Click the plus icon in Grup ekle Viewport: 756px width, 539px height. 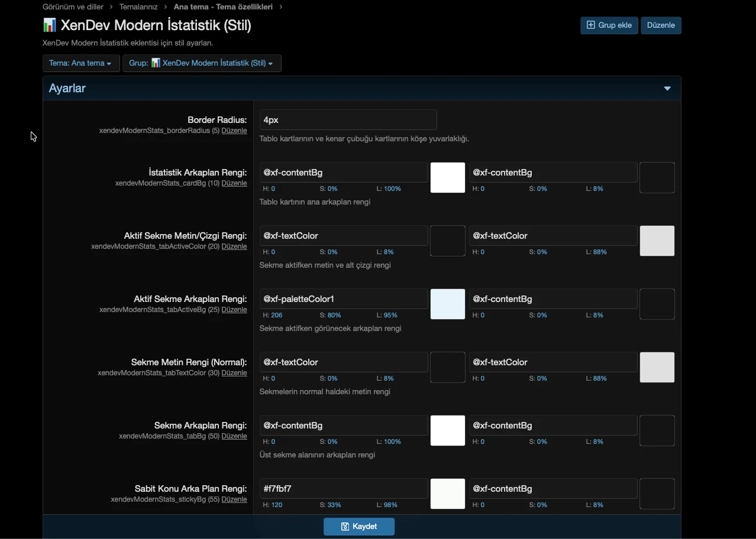click(590, 25)
